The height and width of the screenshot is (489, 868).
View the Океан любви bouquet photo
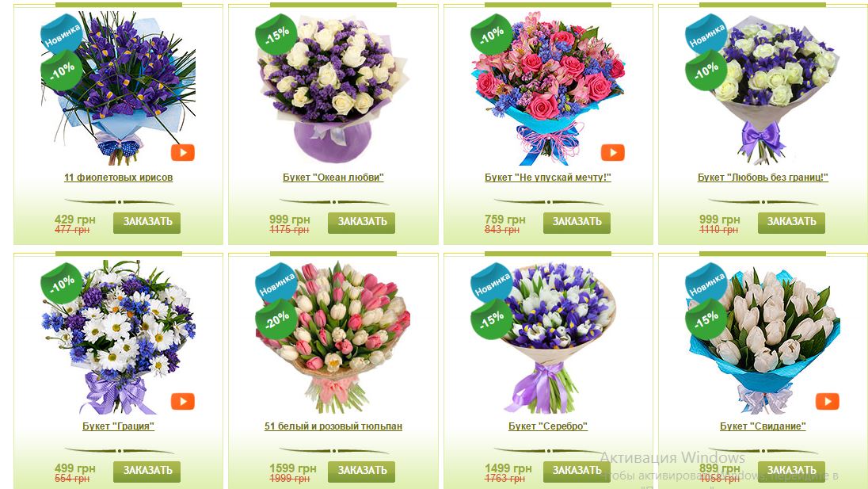333,89
